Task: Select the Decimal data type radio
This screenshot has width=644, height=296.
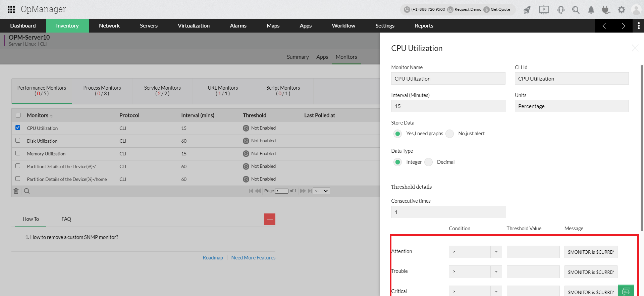Action: pyautogui.click(x=428, y=162)
